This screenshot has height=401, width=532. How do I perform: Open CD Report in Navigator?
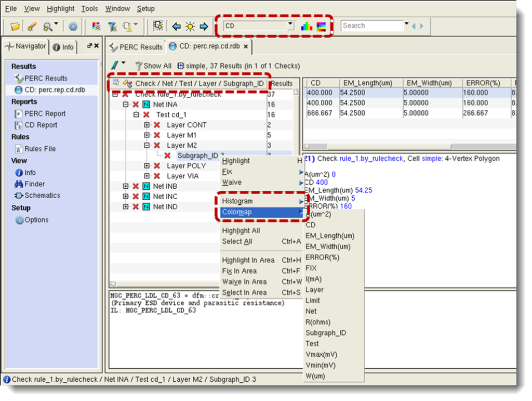[36, 125]
